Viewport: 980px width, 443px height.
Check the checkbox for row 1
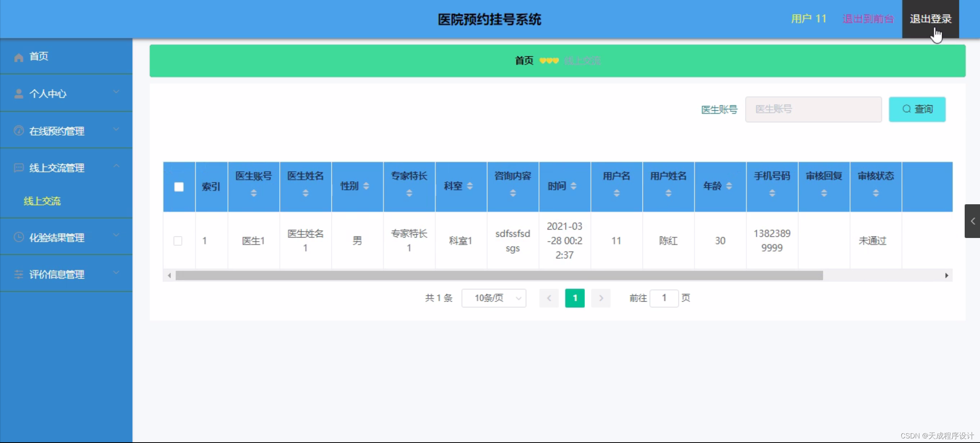pyautogui.click(x=178, y=241)
